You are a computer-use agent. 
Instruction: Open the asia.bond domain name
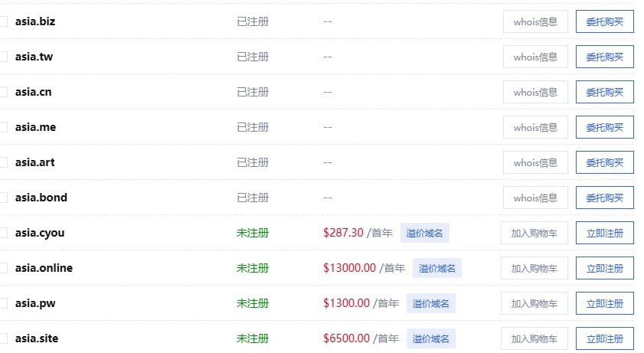click(x=41, y=198)
